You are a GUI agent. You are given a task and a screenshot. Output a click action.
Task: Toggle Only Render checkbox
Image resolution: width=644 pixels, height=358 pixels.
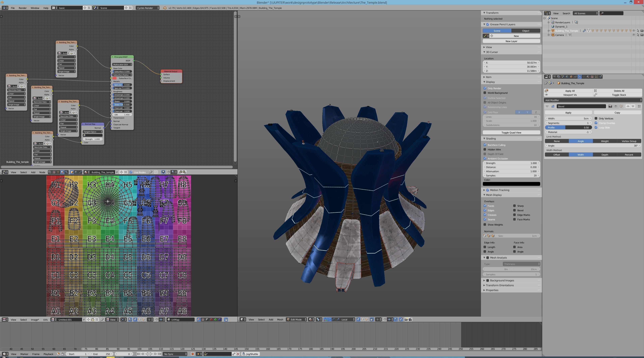coord(485,88)
